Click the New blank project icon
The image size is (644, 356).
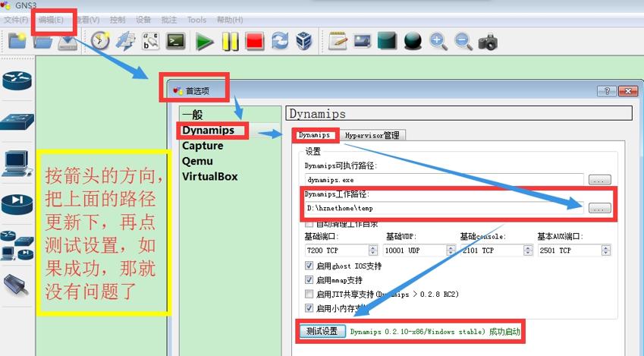tap(17, 41)
